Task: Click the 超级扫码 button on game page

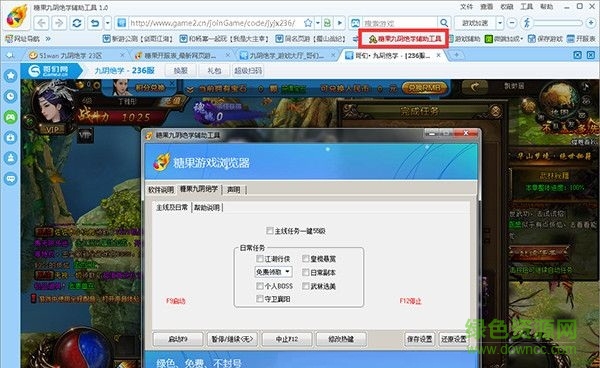Action: (248, 71)
